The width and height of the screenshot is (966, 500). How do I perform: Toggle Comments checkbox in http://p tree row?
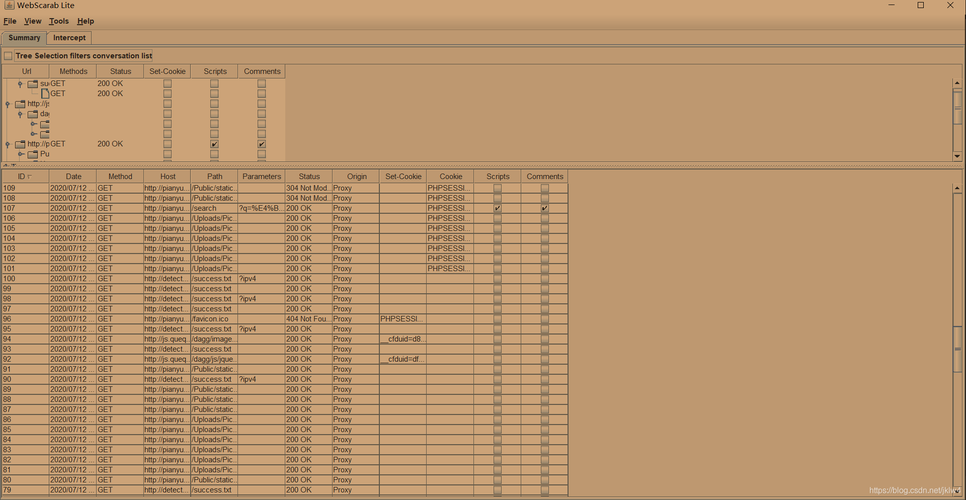[262, 144]
